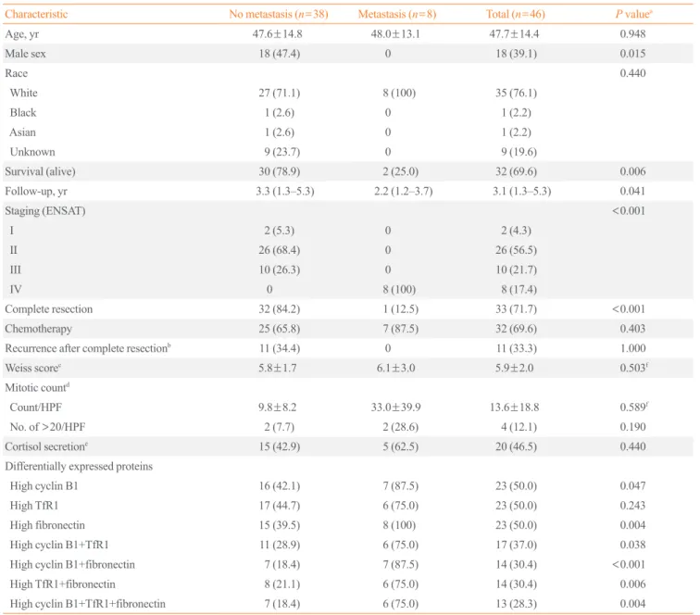
Task: Select 'Recurrence after complete resection' row label
Action: point(87,348)
